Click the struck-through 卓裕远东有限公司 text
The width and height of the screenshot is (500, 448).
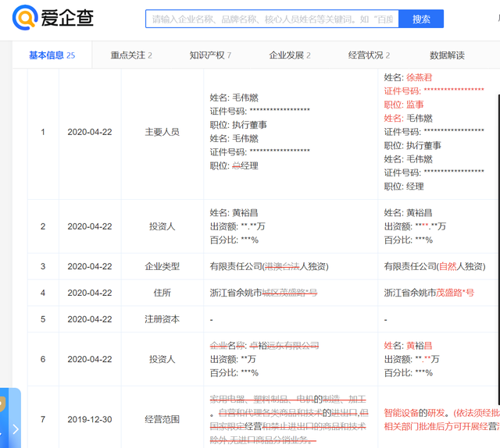(x=284, y=346)
